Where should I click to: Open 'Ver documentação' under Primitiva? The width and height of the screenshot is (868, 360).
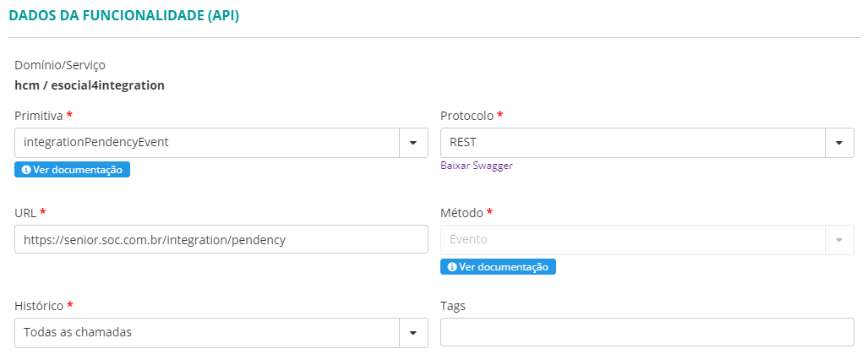pyautogui.click(x=78, y=170)
